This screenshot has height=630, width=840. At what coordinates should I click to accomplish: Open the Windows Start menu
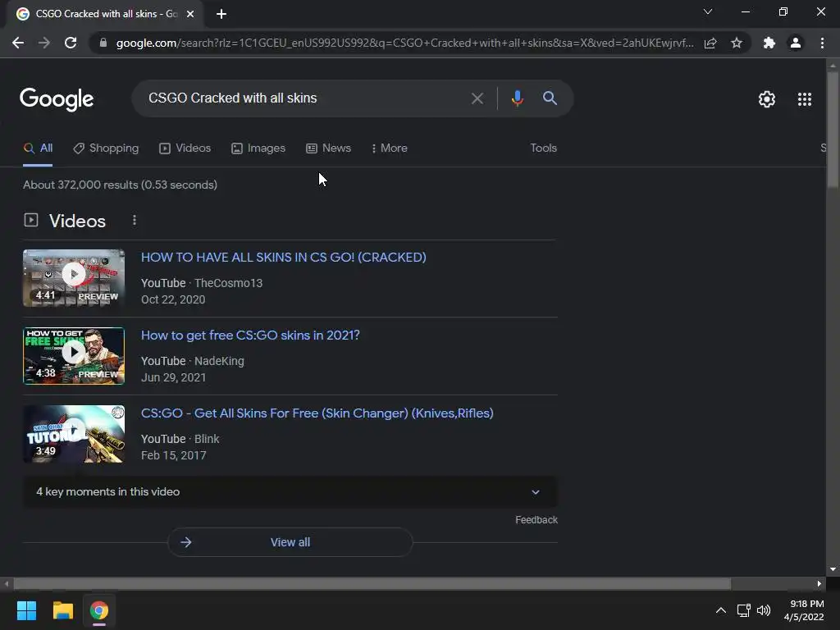click(x=27, y=610)
